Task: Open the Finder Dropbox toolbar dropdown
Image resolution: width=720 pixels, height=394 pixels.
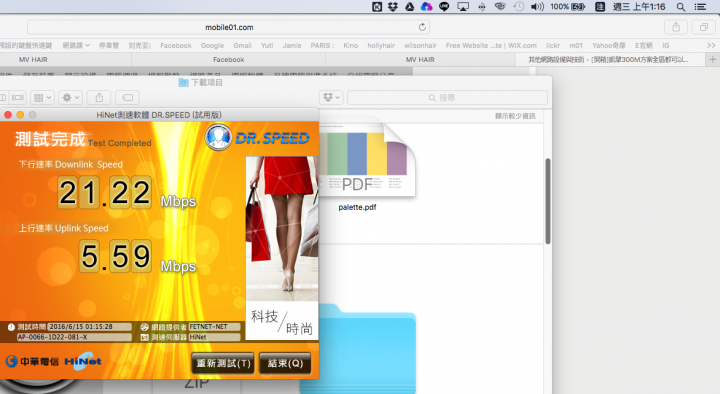Action: point(331,97)
